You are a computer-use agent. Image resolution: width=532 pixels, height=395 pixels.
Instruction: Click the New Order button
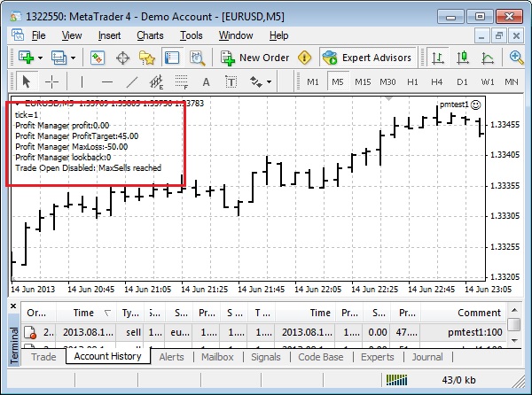coord(254,58)
